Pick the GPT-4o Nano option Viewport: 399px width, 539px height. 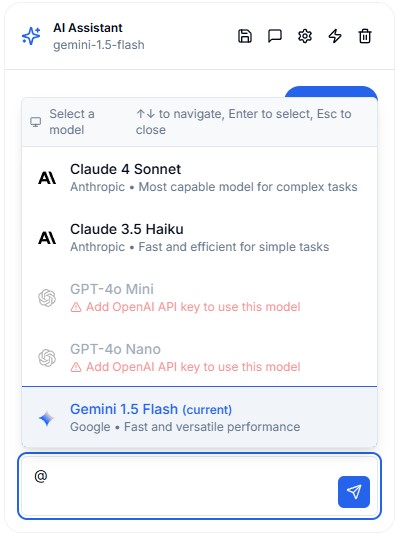click(199, 358)
